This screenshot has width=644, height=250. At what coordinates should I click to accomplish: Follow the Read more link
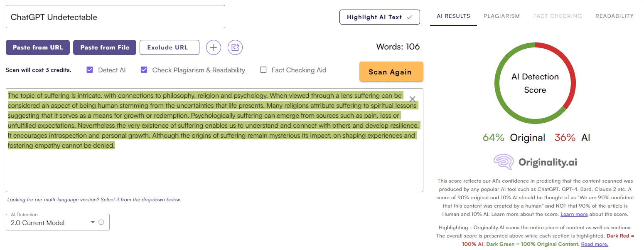(x=595, y=244)
